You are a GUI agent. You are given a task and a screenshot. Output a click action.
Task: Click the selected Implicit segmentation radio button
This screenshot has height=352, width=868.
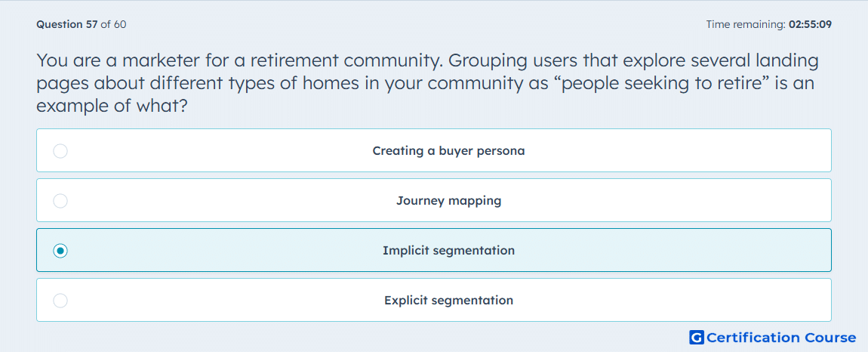(x=60, y=251)
